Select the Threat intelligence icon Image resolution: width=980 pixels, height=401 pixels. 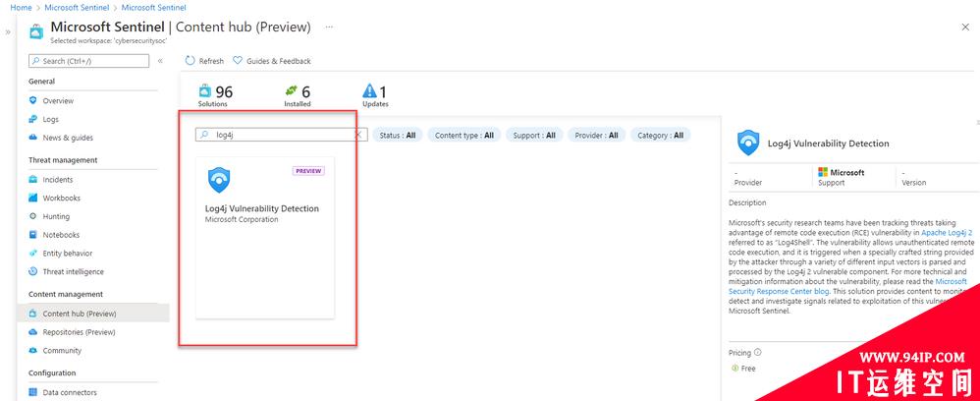(x=33, y=271)
